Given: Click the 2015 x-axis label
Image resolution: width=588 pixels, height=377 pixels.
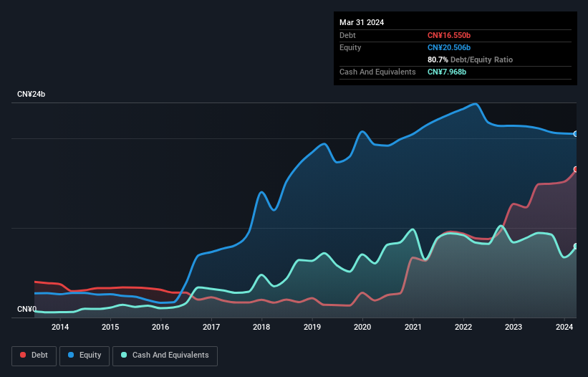Looking at the screenshot, I should 110,327.
